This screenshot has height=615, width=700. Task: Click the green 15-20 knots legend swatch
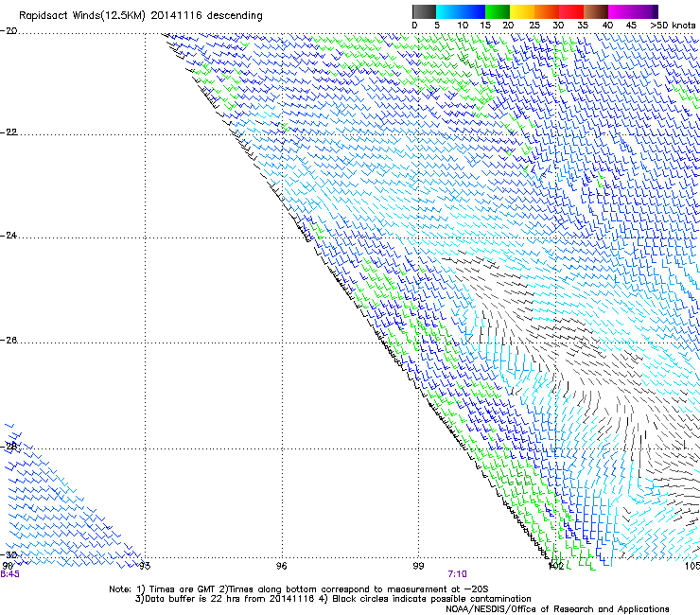tap(498, 11)
